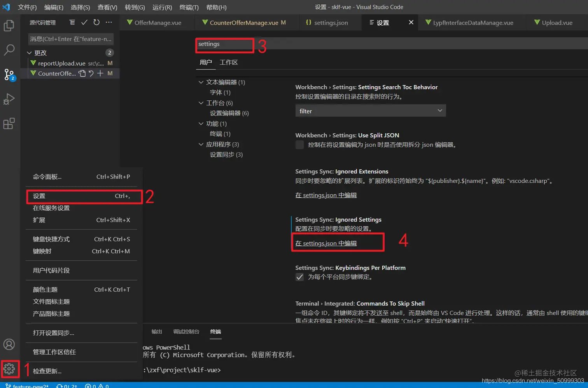Switch to the settings.json tab

click(x=331, y=23)
